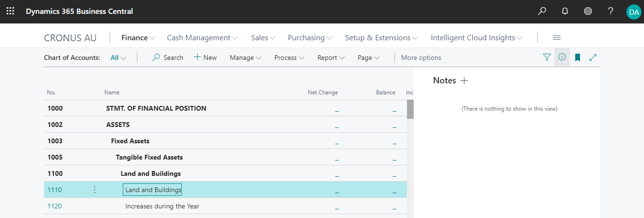Open the settings gear

click(x=588, y=11)
